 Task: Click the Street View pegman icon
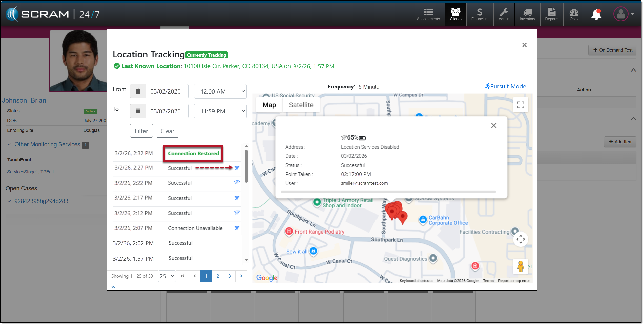click(521, 267)
